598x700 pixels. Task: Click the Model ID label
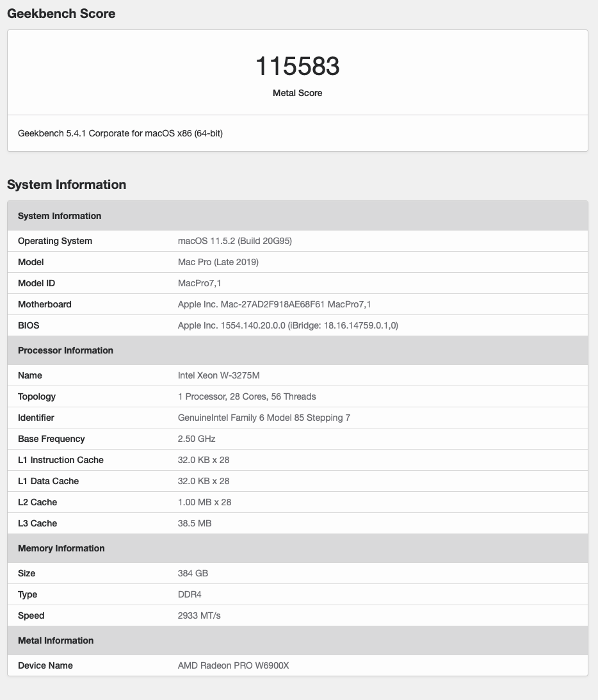(x=36, y=283)
